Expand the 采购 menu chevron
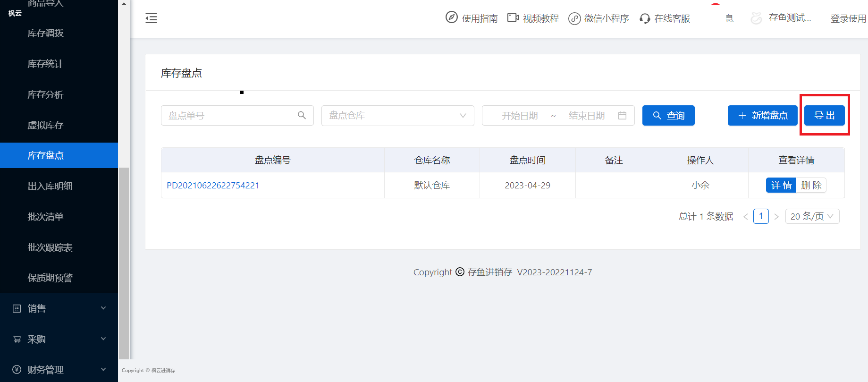Viewport: 868px width, 382px height. pos(103,339)
